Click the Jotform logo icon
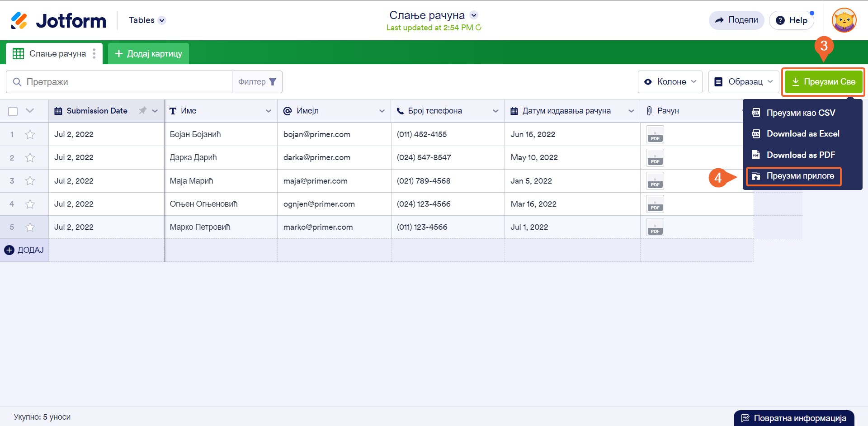This screenshot has width=868, height=426. [19, 20]
